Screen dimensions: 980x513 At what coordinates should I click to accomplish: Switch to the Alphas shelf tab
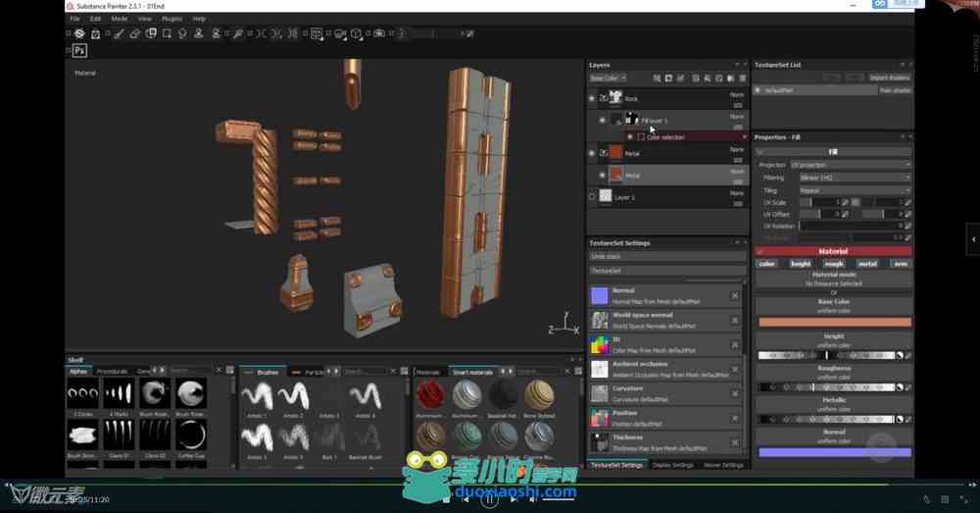pos(78,371)
